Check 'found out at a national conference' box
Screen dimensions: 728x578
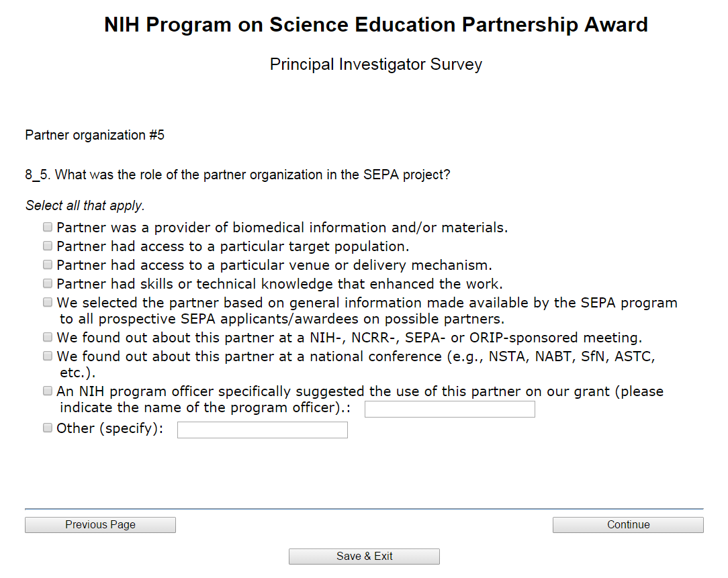[48, 356]
